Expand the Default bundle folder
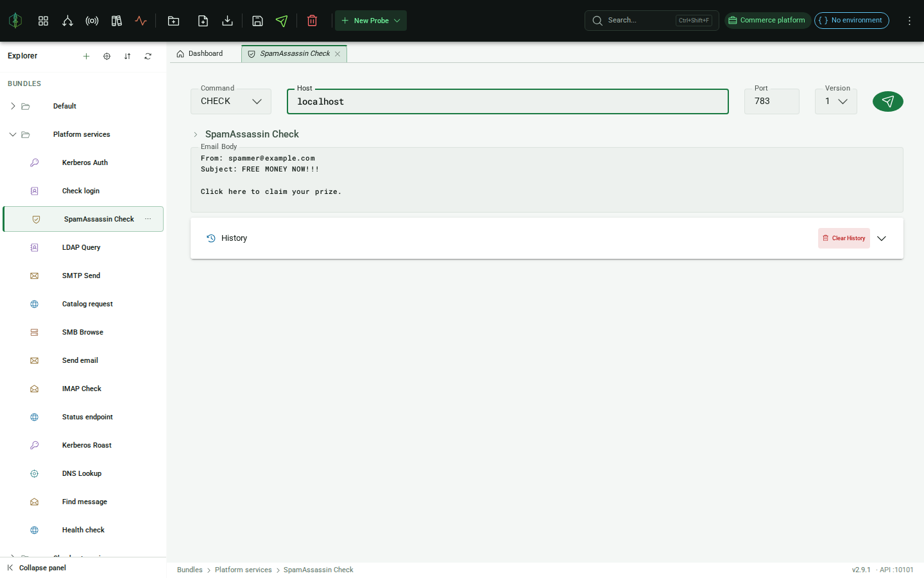The height and width of the screenshot is (578, 924). 13,106
